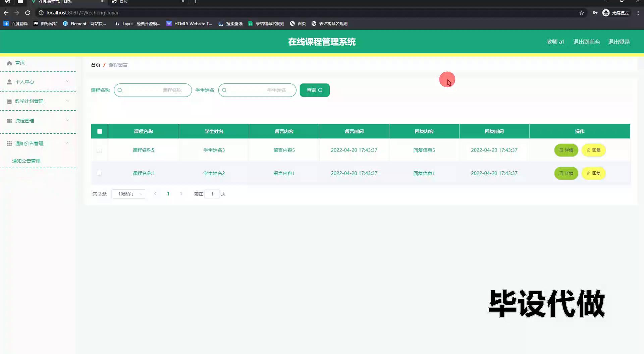Bookmark this page with the star icon

tap(582, 13)
